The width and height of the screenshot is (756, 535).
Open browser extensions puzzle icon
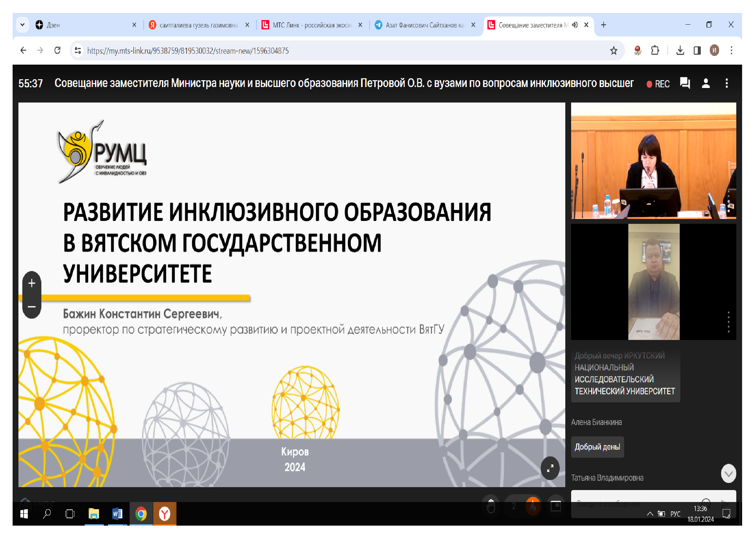coord(655,51)
